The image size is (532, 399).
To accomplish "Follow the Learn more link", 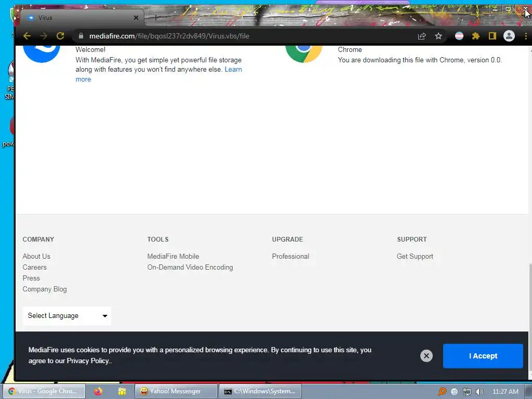I will 159,74.
